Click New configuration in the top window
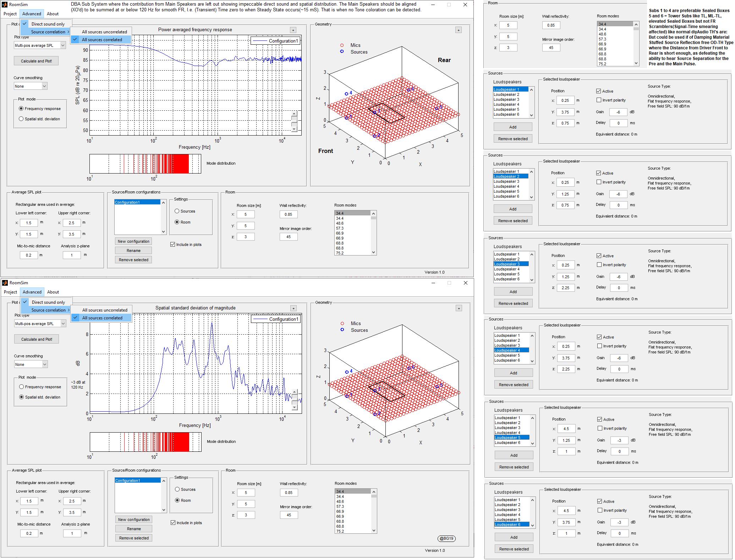The height and width of the screenshot is (560, 735). click(133, 241)
